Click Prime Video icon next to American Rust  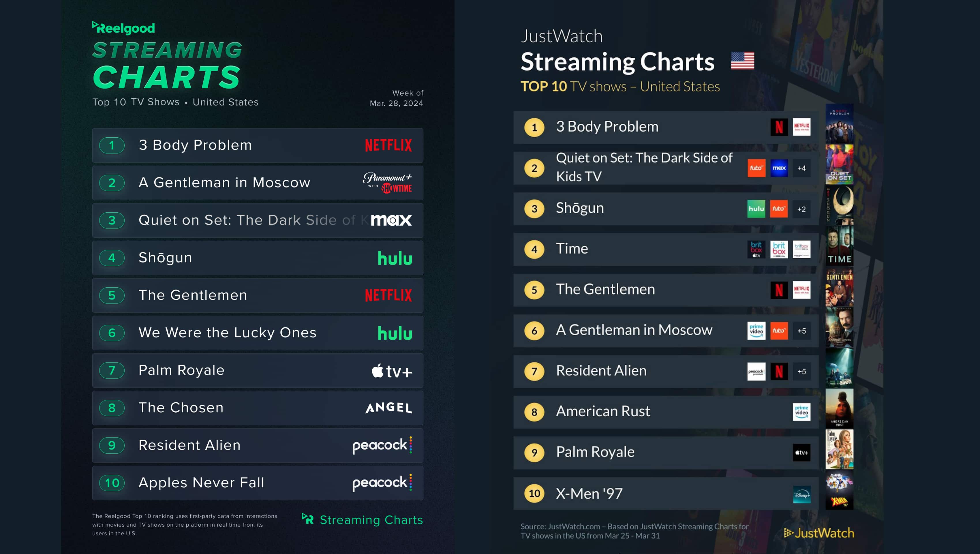[x=801, y=412]
